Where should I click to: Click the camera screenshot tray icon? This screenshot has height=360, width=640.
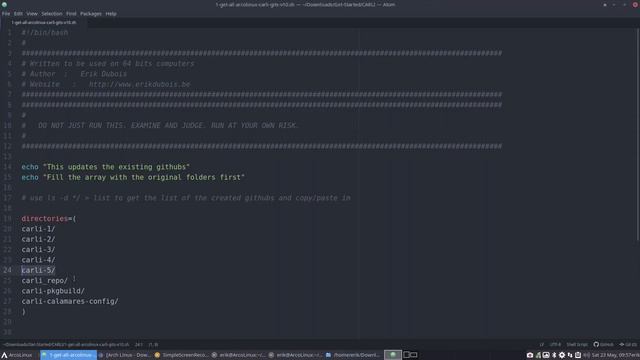coord(530,356)
